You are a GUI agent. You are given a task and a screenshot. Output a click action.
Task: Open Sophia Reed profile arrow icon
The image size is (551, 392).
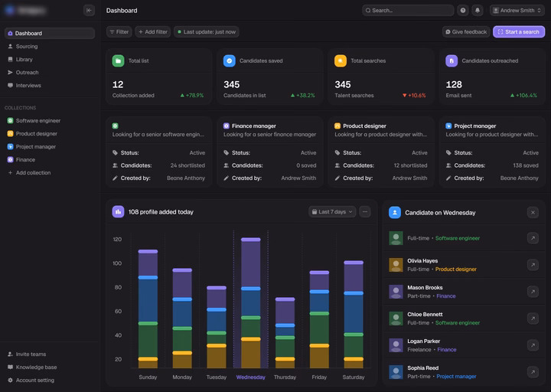(x=533, y=372)
